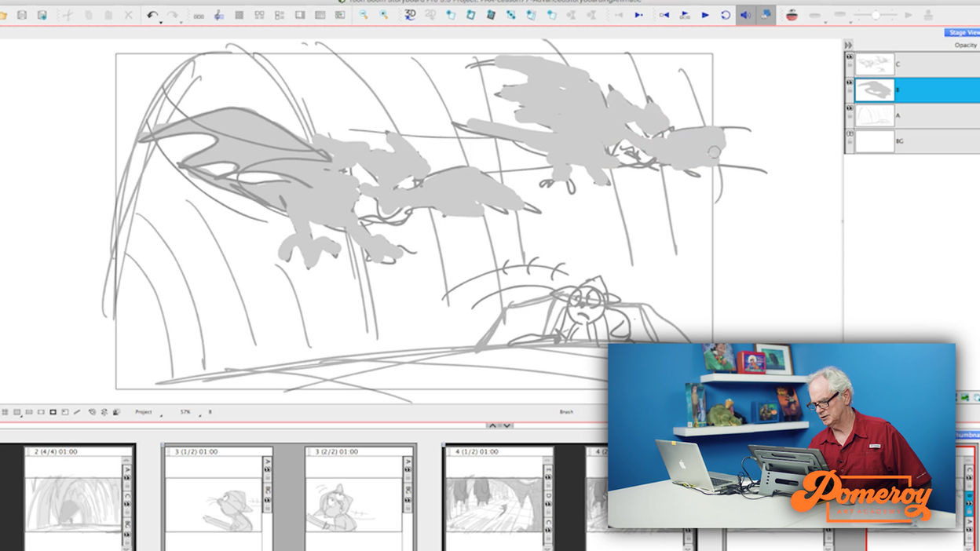980x551 pixels.
Task: Click the 2D toolbar button
Action: click(430, 15)
